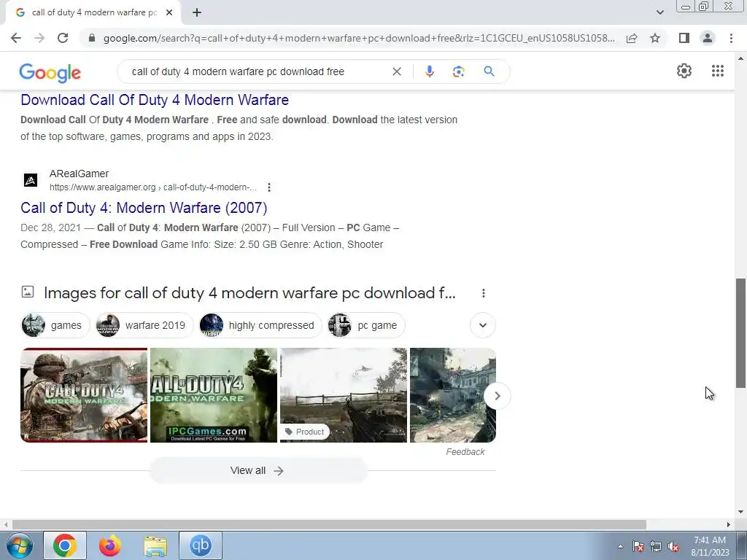Close the call of duty 4 tab

click(x=169, y=12)
